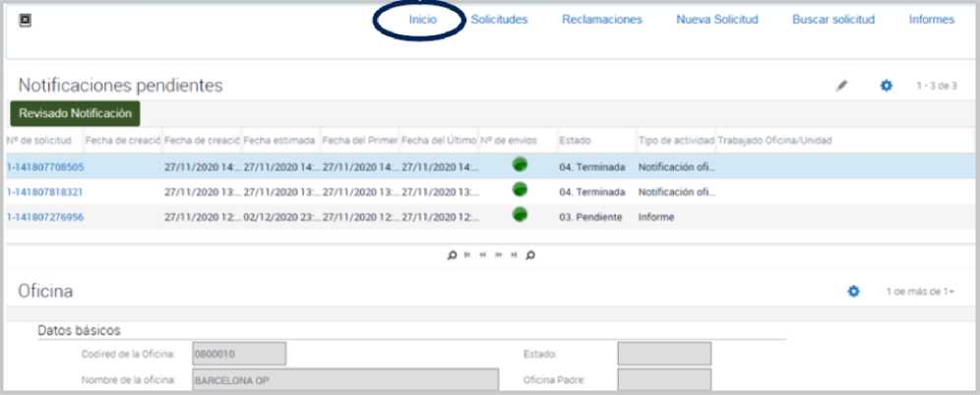
Task: Sort by the Estado column header
Action: click(575, 141)
